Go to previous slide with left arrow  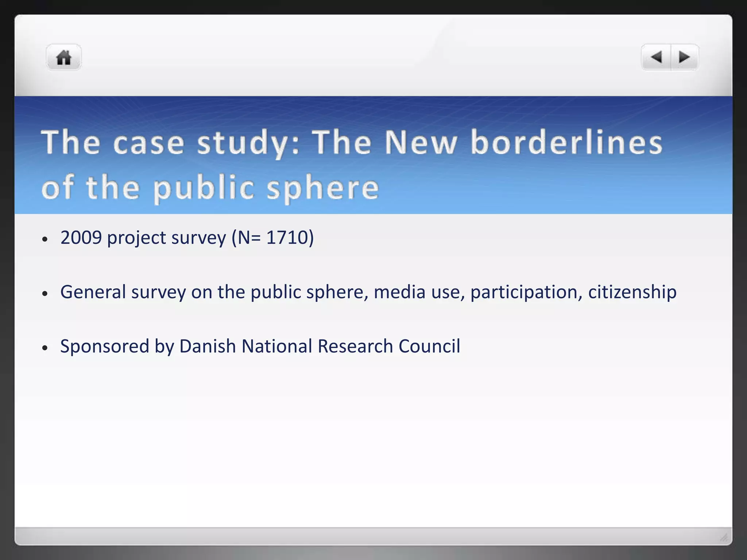click(656, 57)
